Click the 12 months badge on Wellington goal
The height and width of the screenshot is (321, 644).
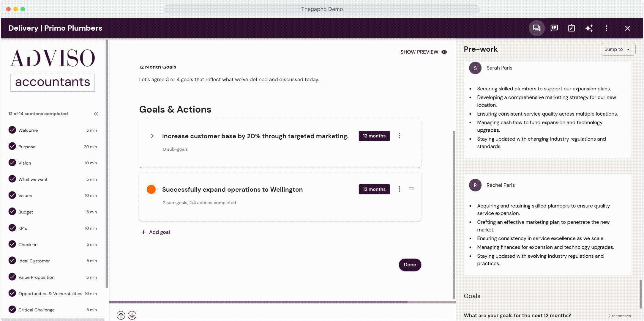click(x=374, y=189)
